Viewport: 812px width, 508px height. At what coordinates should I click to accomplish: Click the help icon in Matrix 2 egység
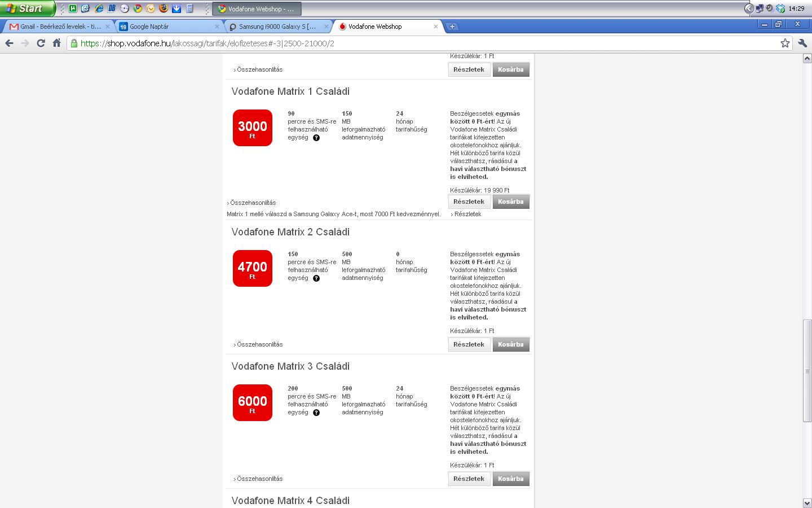pyautogui.click(x=316, y=278)
